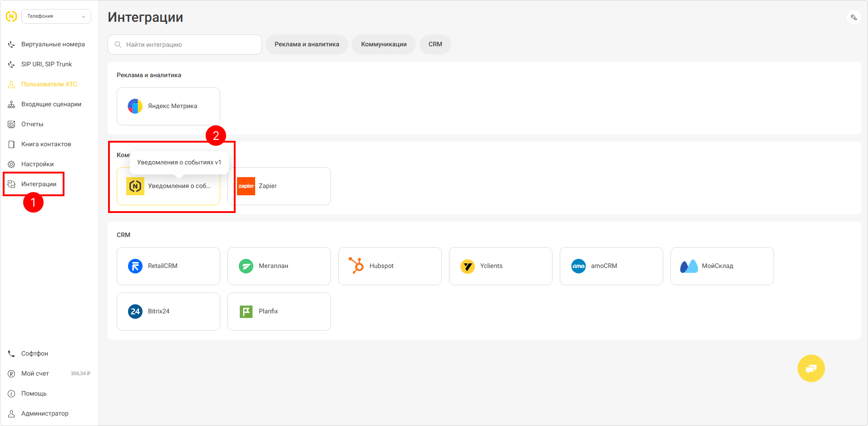868x426 pixels.
Task: Click the amoCRM logo icon
Action: [578, 266]
